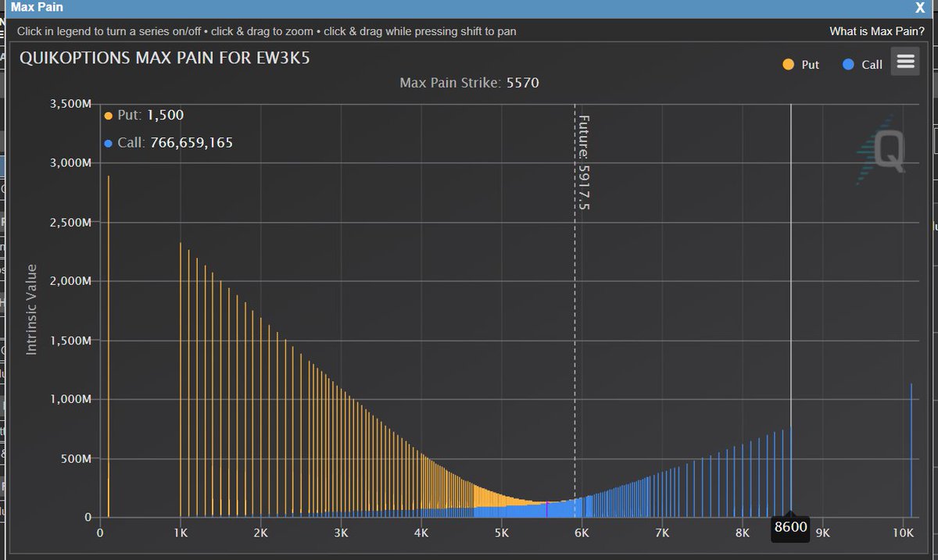The image size is (938, 560).
Task: Open the chart hamburger menu
Action: pyautogui.click(x=905, y=62)
